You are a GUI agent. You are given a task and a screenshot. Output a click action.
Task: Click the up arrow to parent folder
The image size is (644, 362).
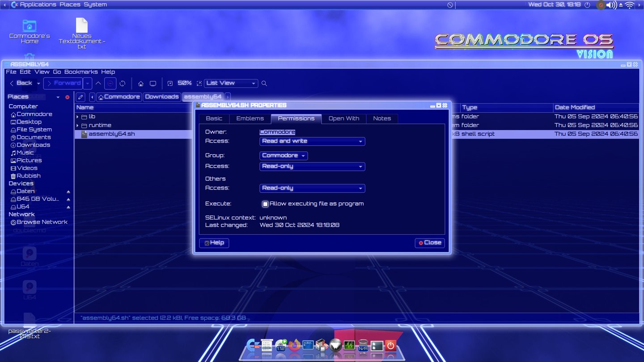pyautogui.click(x=98, y=83)
